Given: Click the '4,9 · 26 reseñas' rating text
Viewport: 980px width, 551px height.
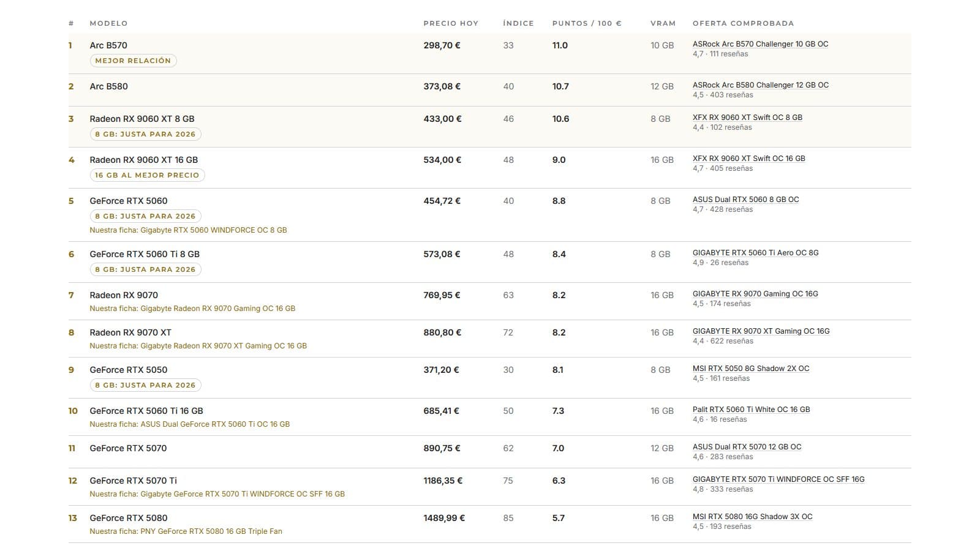Looking at the screenshot, I should [721, 263].
